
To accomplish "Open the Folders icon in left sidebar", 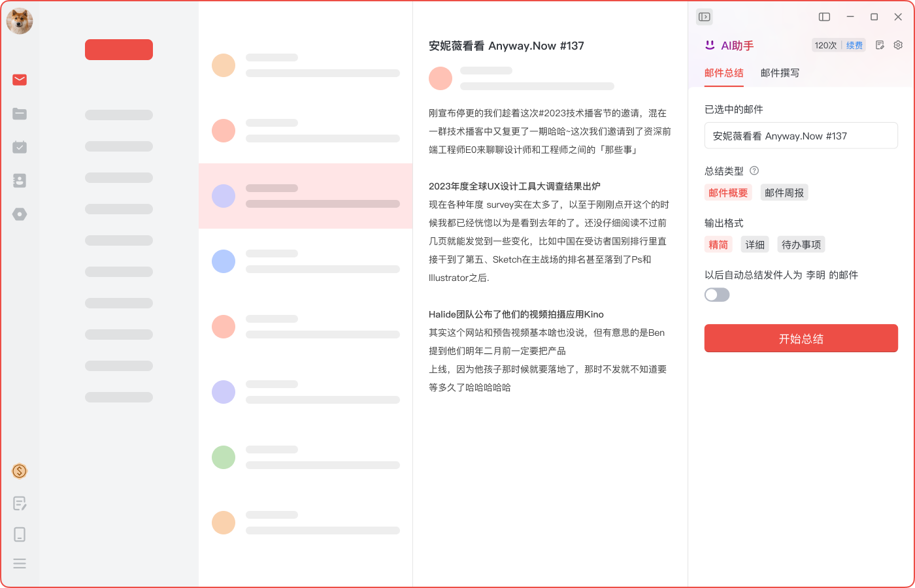I will coord(20,114).
